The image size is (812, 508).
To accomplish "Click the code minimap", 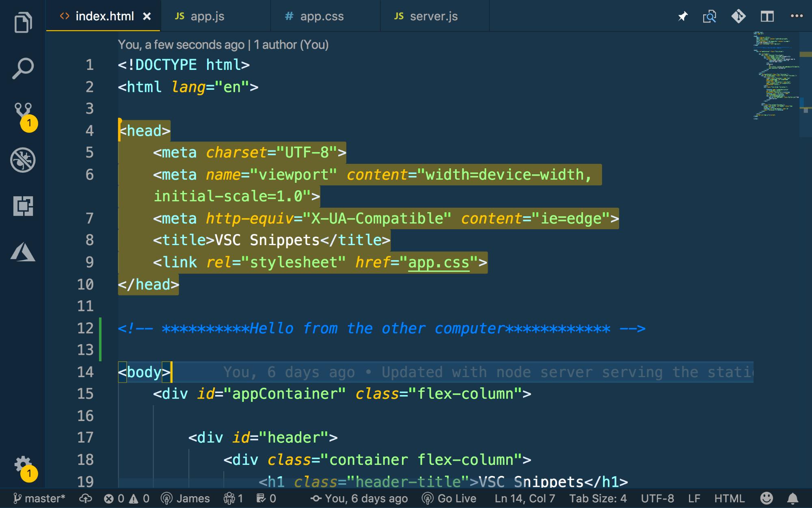I will tap(775, 76).
